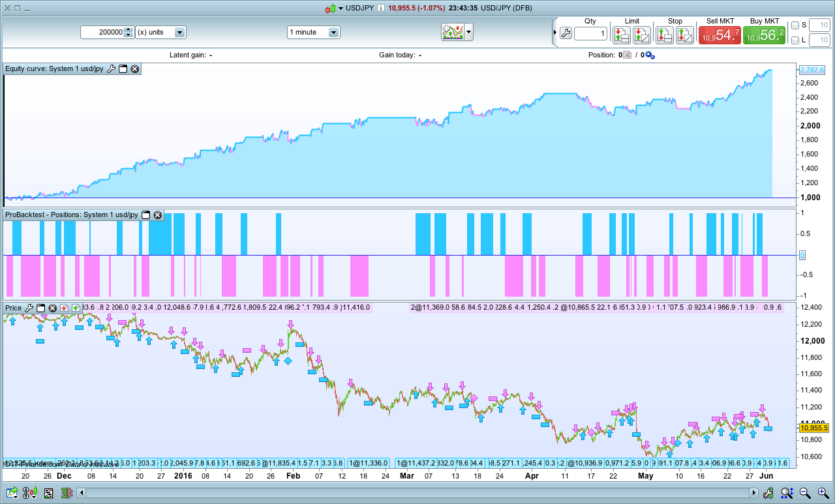Viewport: 835px width, 504px height.
Task: Enable the L checkbox
Action: [795, 40]
